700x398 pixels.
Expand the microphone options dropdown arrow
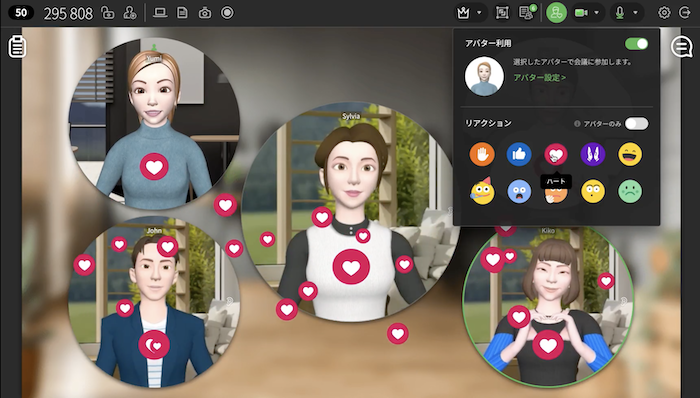tap(635, 13)
